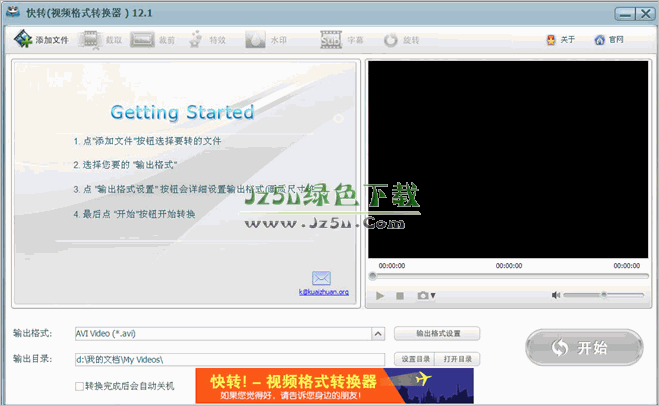Click the black video preview area

[x=508, y=159]
